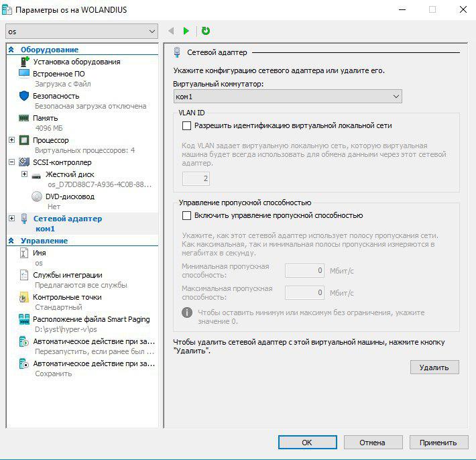Expand the Жесткий диск node
Screen dimensions: 476x460
click(24, 174)
